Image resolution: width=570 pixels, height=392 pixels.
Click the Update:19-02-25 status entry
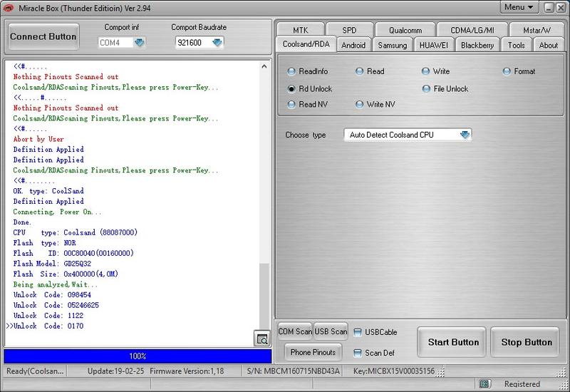click(115, 371)
